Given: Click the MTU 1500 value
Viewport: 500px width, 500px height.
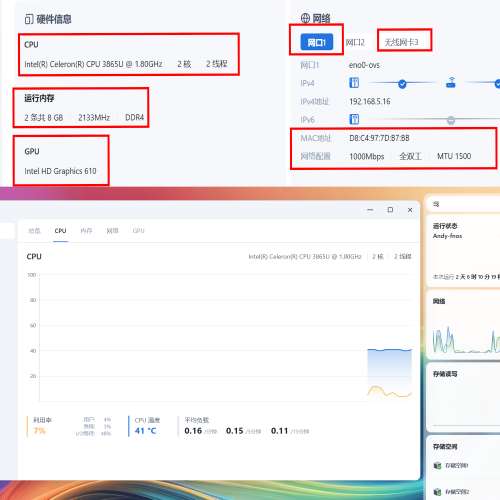Looking at the screenshot, I should point(454,156).
